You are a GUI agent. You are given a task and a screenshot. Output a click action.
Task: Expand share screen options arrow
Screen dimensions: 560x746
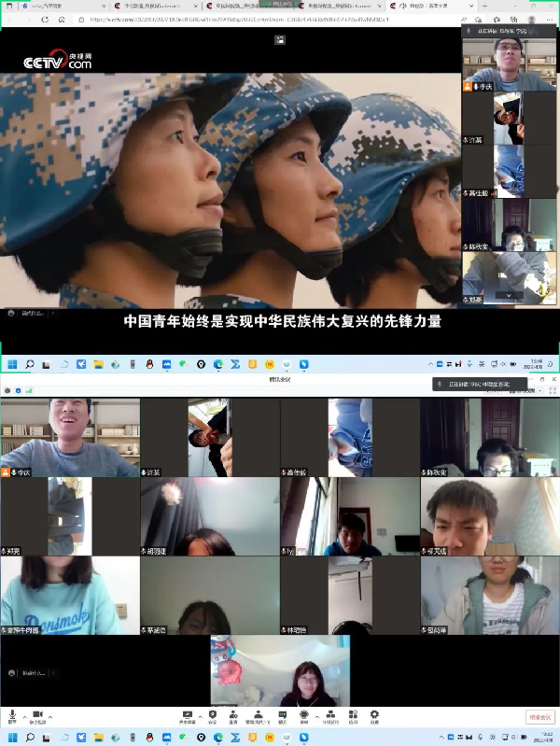coord(200,717)
